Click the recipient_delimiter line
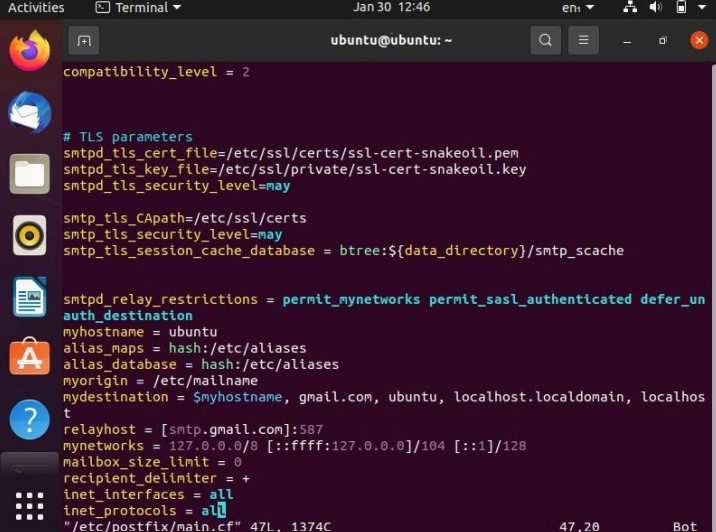 point(156,479)
